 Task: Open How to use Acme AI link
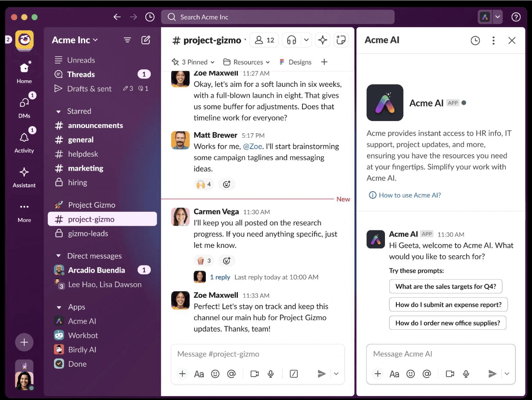click(405, 195)
